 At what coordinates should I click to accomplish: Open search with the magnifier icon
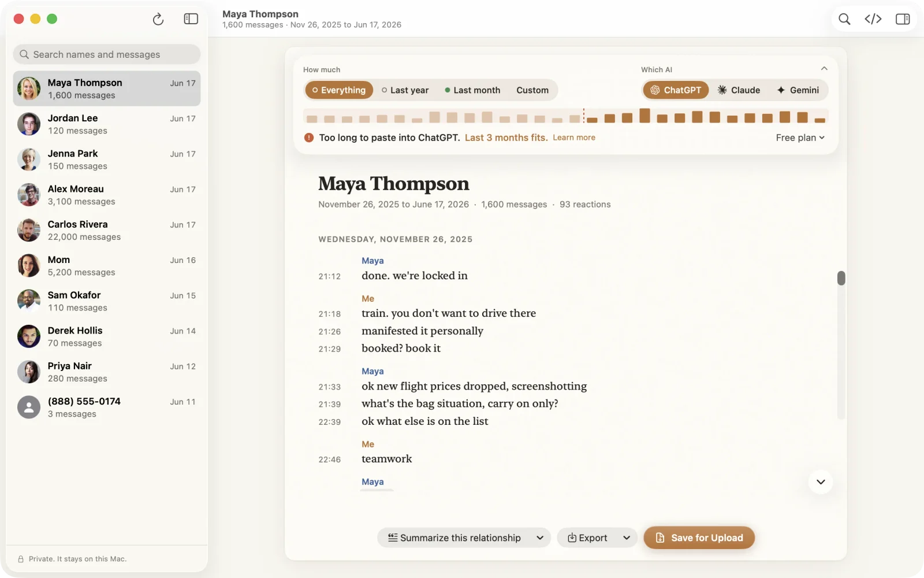click(x=844, y=19)
